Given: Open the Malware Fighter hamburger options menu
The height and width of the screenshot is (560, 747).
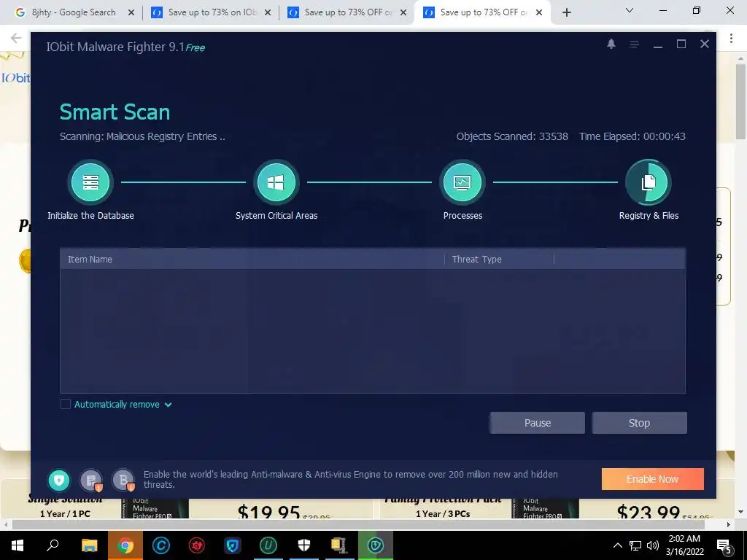Looking at the screenshot, I should tap(634, 44).
